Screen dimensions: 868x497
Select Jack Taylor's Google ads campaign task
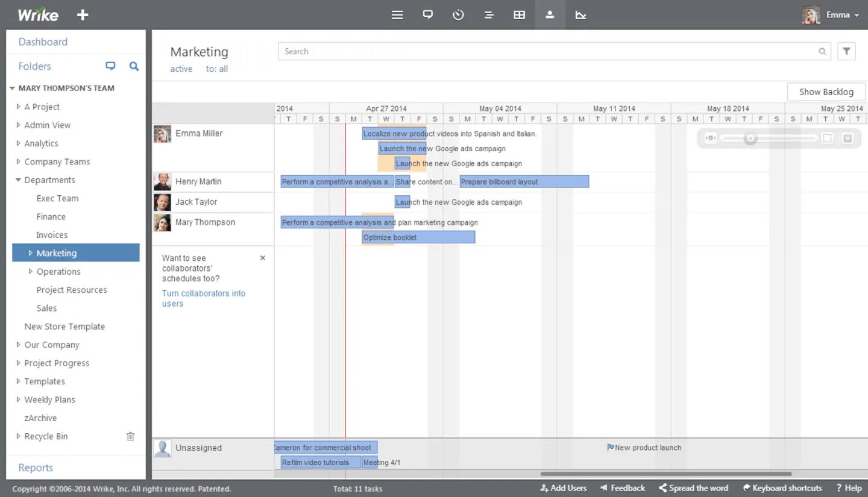tap(402, 202)
